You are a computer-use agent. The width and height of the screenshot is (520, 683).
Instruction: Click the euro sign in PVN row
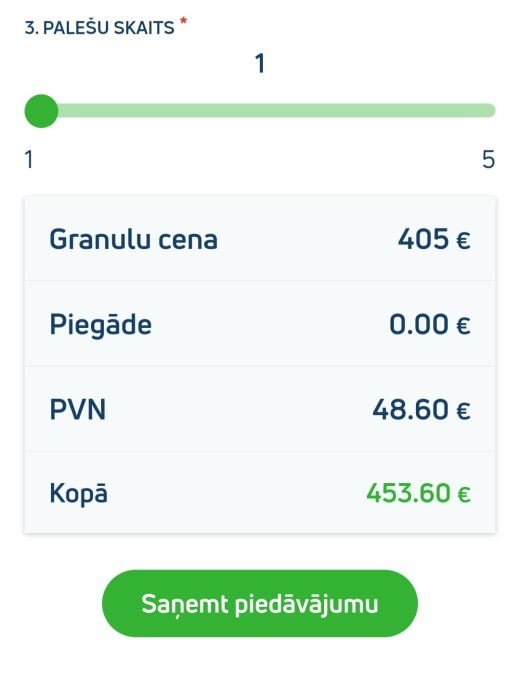463,411
